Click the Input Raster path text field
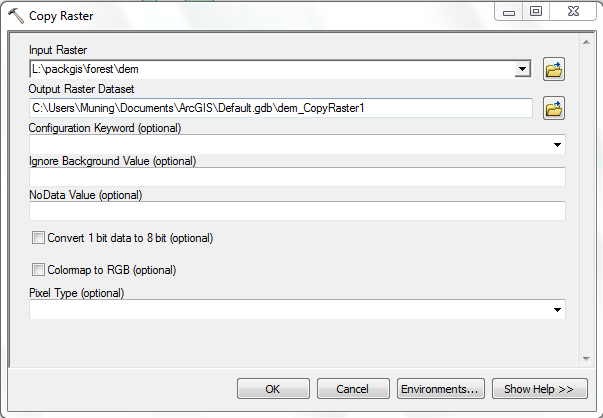 coord(270,69)
